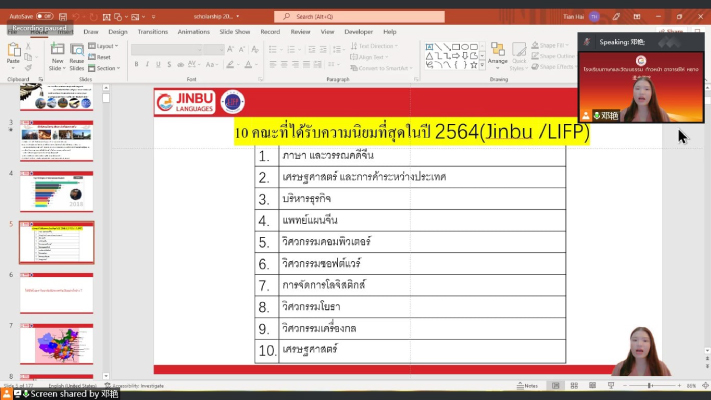Viewport: 711px width, 400px height.
Task: Click the Increase List Level indent icon
Action: click(x=323, y=49)
